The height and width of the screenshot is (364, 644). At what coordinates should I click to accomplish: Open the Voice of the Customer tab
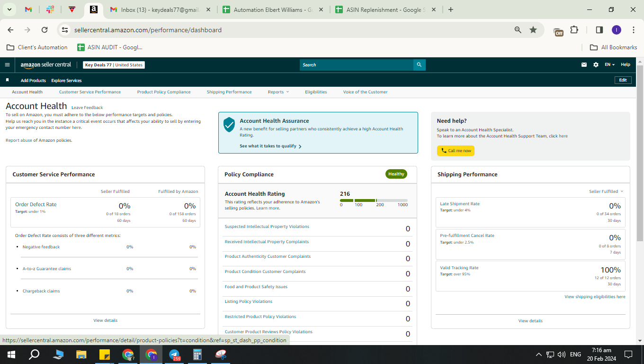pyautogui.click(x=366, y=92)
